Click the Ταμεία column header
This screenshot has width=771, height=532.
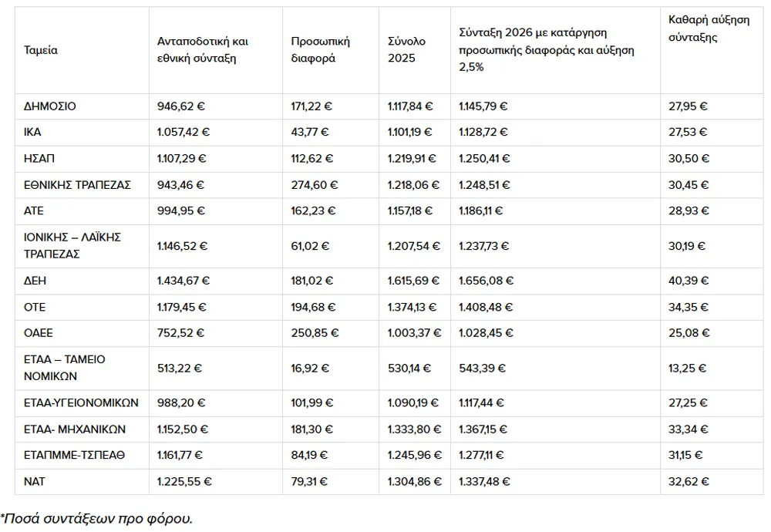(x=41, y=50)
